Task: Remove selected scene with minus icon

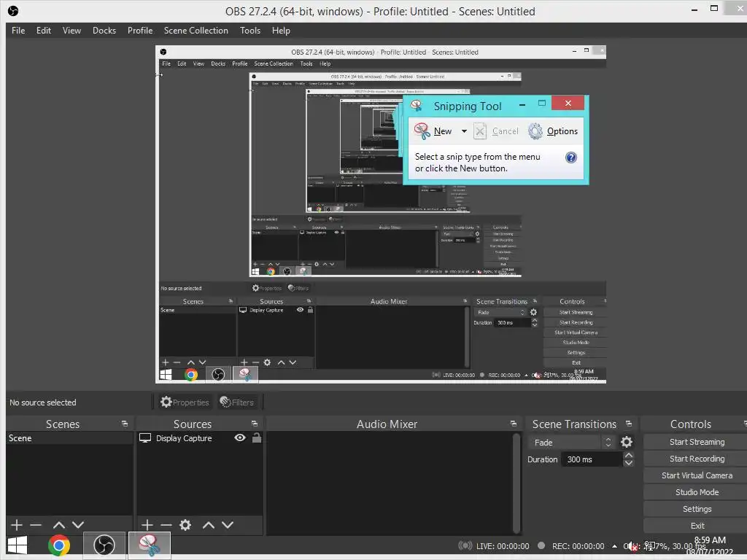Action: [36, 525]
